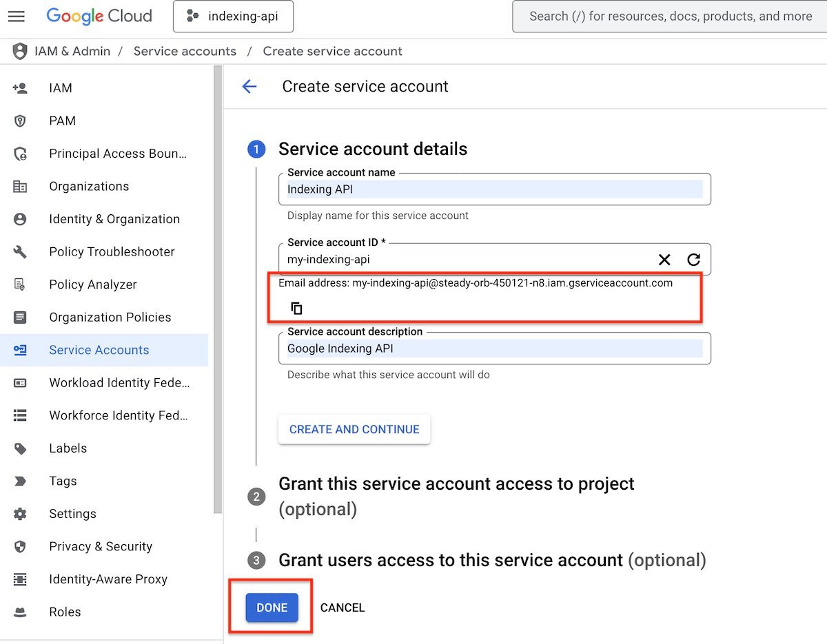Clear the Service account ID field
Screen dimensions: 827x644
click(664, 260)
